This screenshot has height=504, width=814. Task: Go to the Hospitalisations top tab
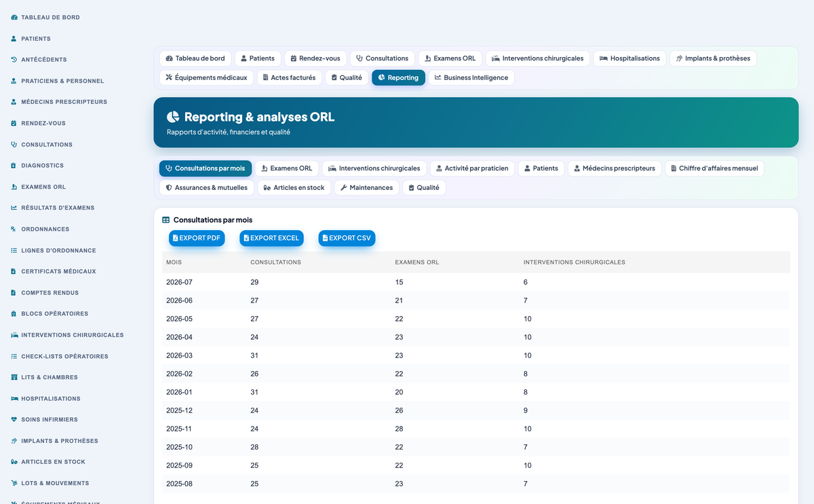tap(629, 58)
